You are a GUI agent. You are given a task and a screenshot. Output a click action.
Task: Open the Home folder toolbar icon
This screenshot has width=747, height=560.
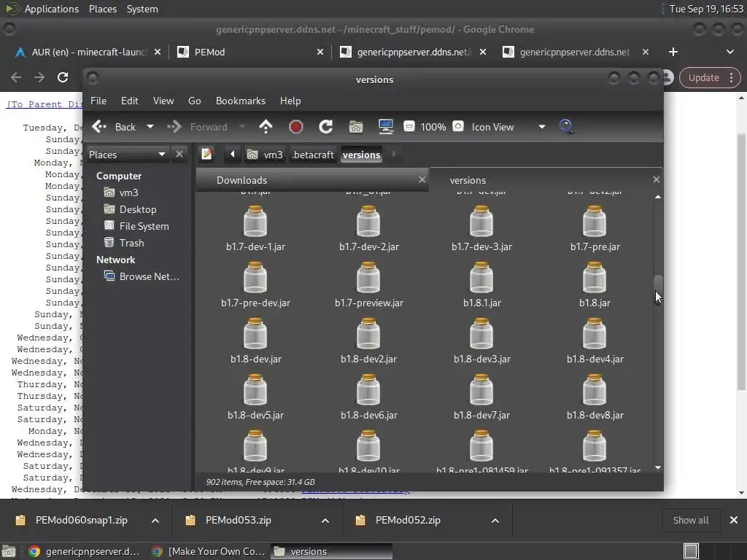tap(356, 127)
